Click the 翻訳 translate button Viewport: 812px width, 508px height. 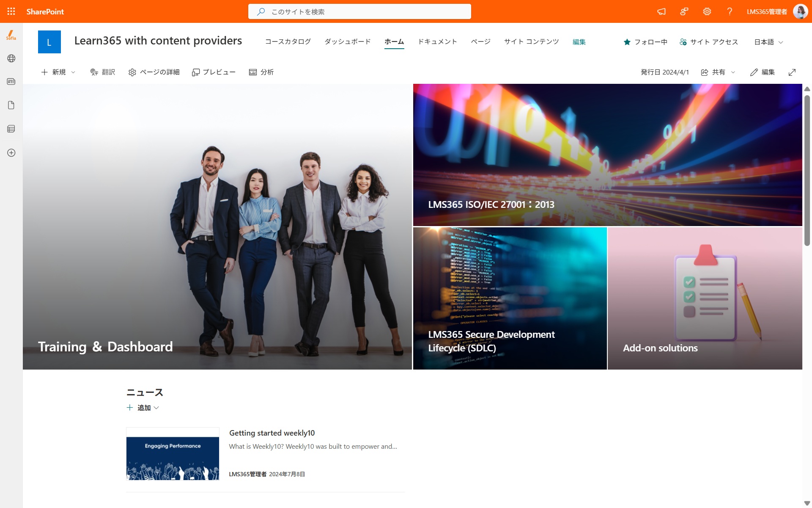coord(102,72)
